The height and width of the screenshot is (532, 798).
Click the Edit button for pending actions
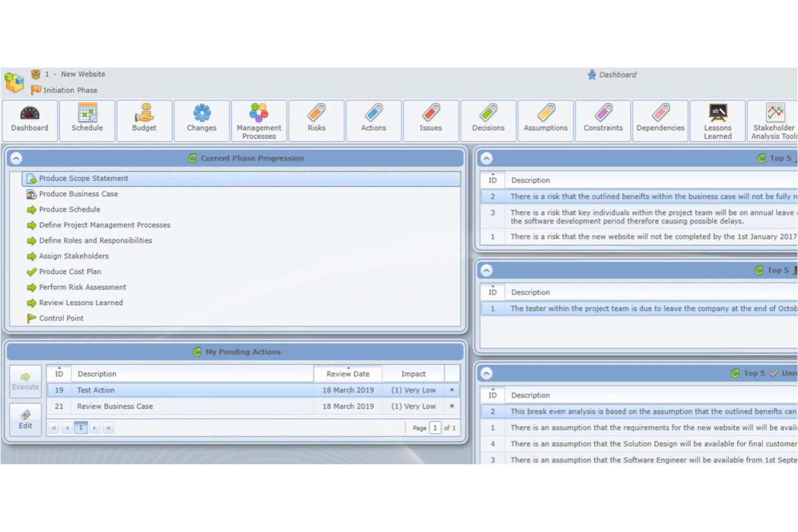tap(25, 419)
